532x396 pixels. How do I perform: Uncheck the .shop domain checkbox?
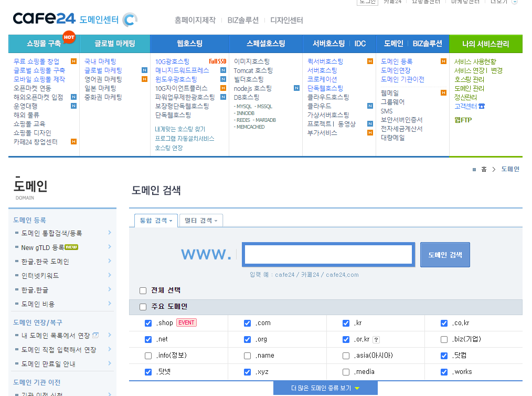(148, 324)
